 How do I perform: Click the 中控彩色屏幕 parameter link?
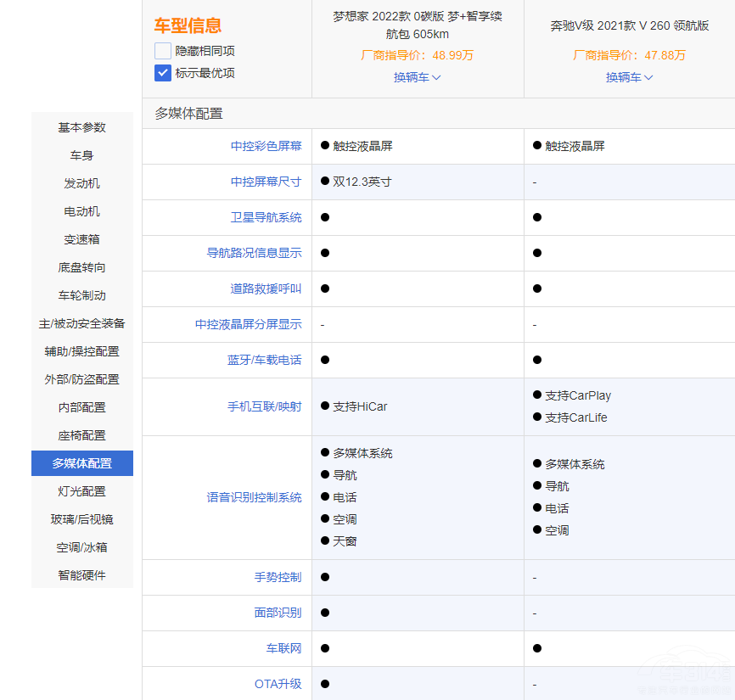(266, 146)
